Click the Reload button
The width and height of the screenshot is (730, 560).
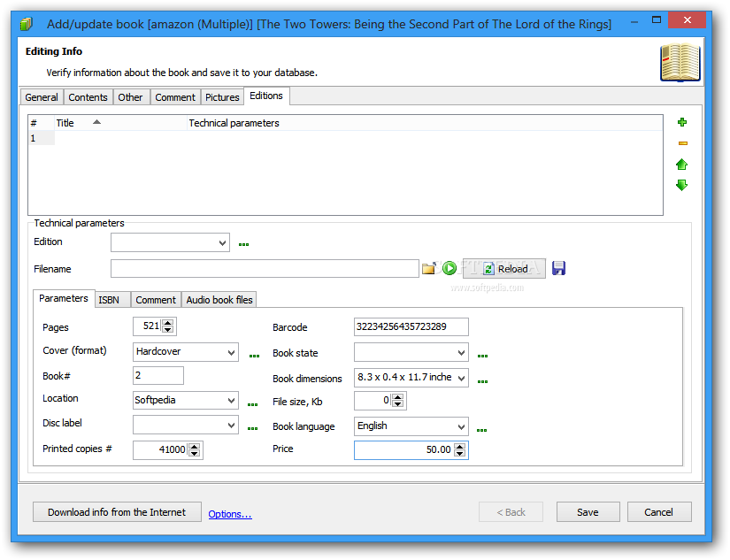pyautogui.click(x=504, y=269)
